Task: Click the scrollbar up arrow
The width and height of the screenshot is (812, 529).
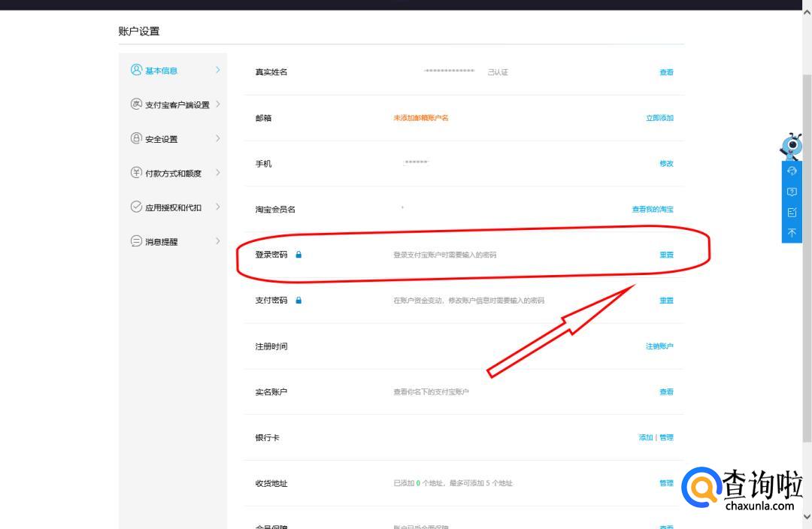Action: (x=807, y=13)
